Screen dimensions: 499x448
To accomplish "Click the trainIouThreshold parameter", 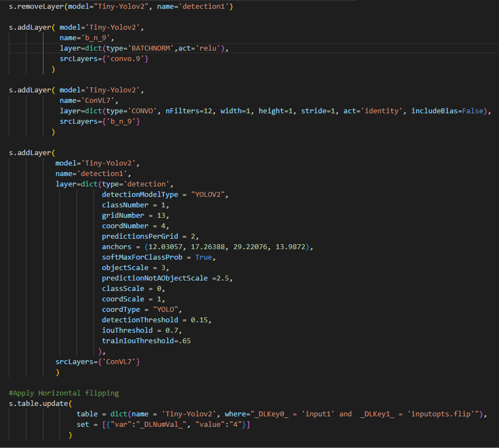I will (138, 341).
